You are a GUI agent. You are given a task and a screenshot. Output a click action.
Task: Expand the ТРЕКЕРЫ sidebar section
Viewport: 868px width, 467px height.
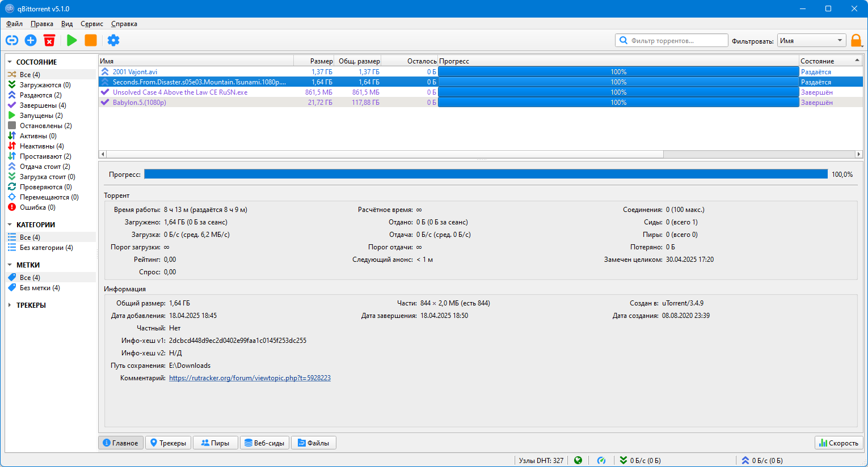[10, 305]
